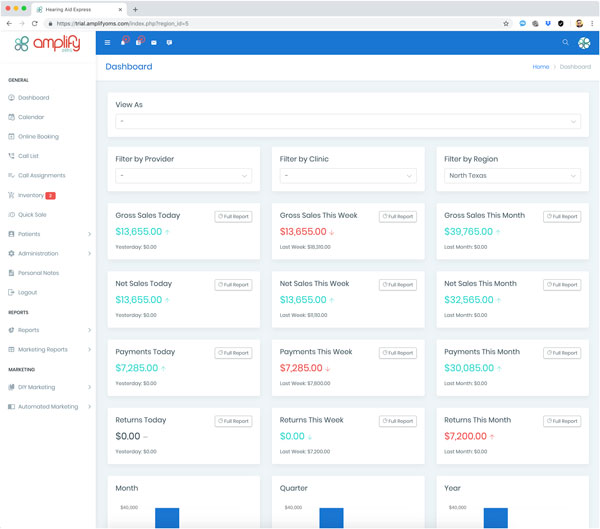The height and width of the screenshot is (529, 600).
Task: Open Call List in the sidebar
Action: point(28,156)
